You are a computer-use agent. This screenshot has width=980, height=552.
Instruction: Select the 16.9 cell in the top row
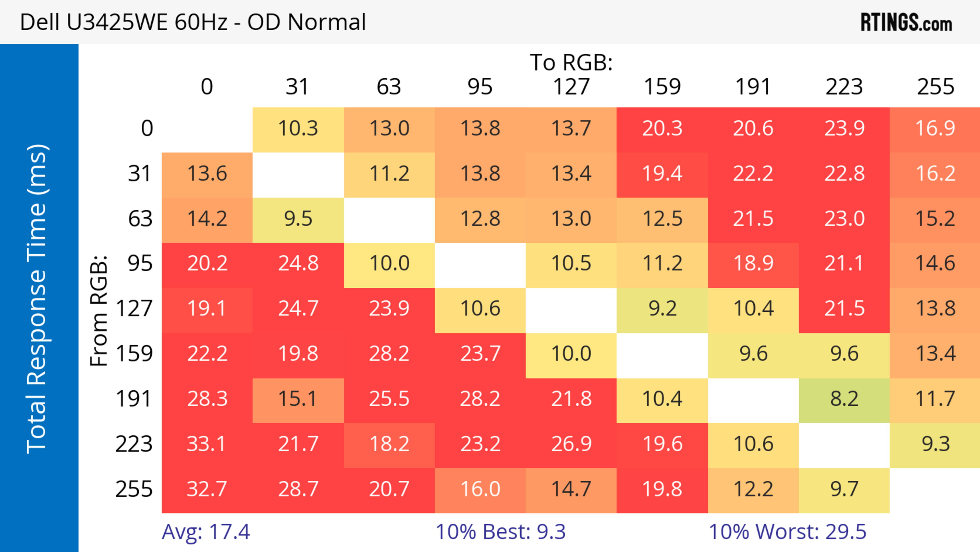pos(935,128)
